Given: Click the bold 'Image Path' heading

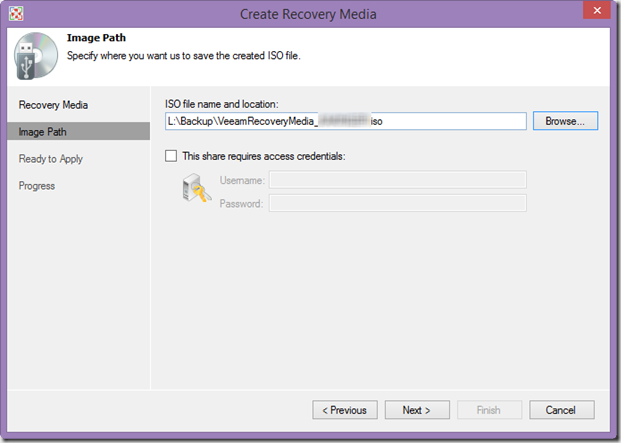Looking at the screenshot, I should pyautogui.click(x=94, y=38).
